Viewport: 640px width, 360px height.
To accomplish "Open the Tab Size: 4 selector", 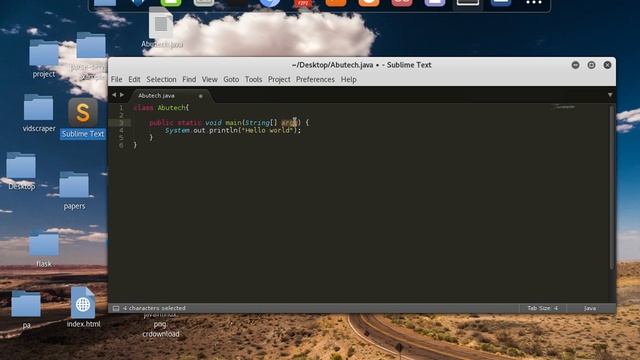I will (x=542, y=308).
